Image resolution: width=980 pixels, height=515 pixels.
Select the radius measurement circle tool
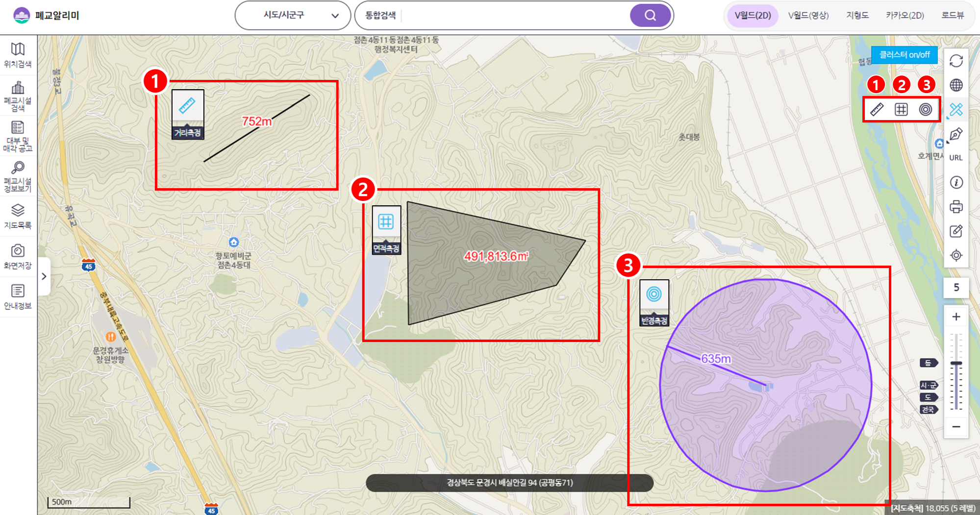[x=926, y=109]
